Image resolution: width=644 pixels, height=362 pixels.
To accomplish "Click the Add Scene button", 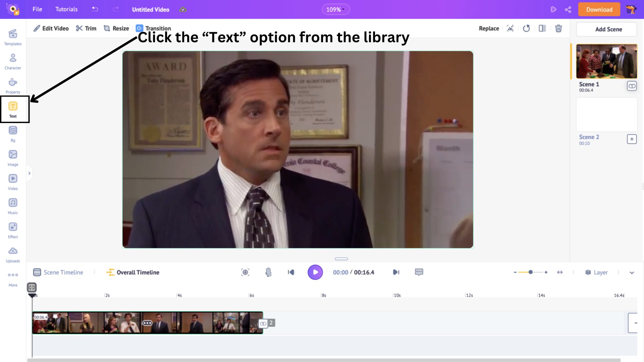I will (x=609, y=29).
